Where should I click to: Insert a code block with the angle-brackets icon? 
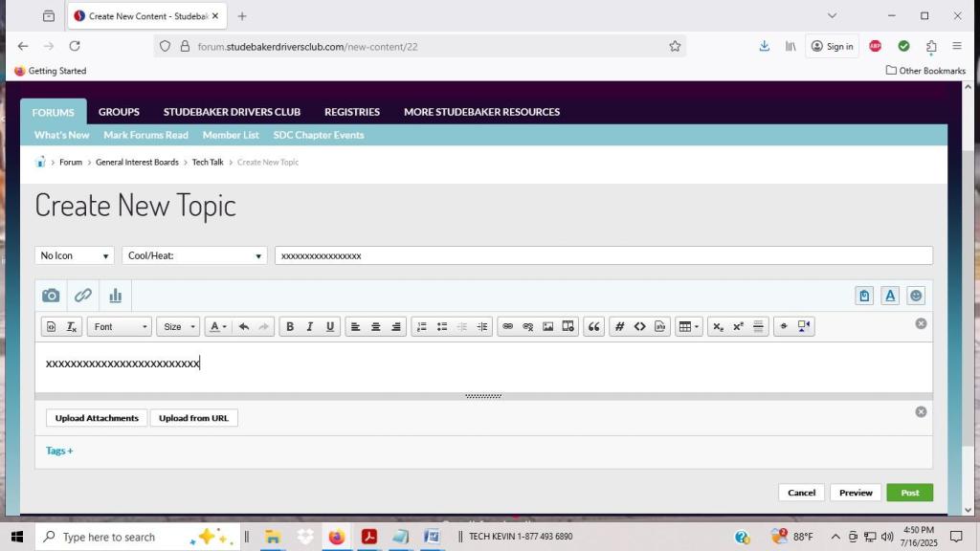(x=640, y=326)
